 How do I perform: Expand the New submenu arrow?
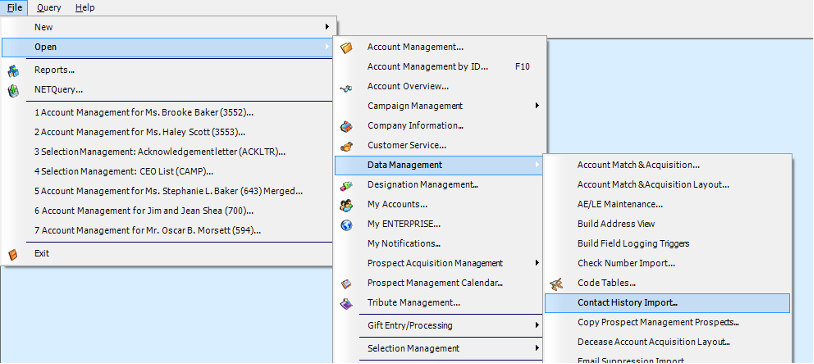pos(327,26)
